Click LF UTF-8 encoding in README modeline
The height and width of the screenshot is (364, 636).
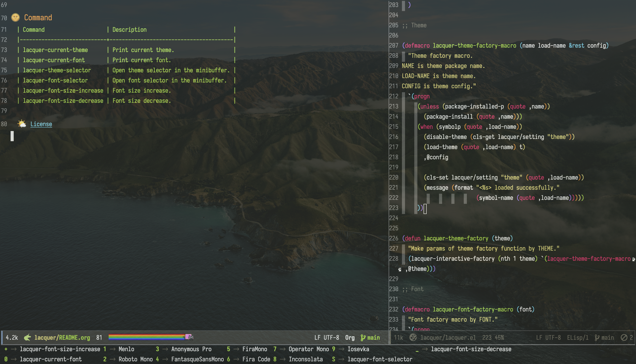tap(327, 338)
